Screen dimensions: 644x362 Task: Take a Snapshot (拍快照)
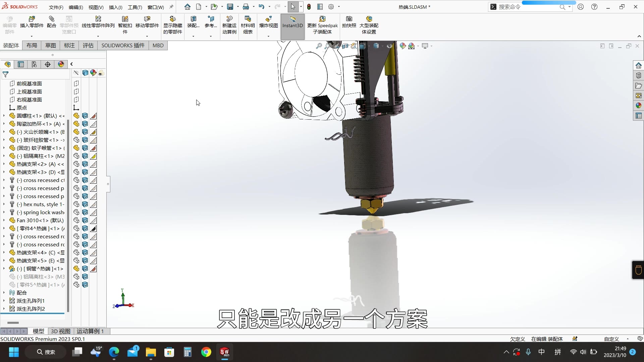tap(349, 22)
